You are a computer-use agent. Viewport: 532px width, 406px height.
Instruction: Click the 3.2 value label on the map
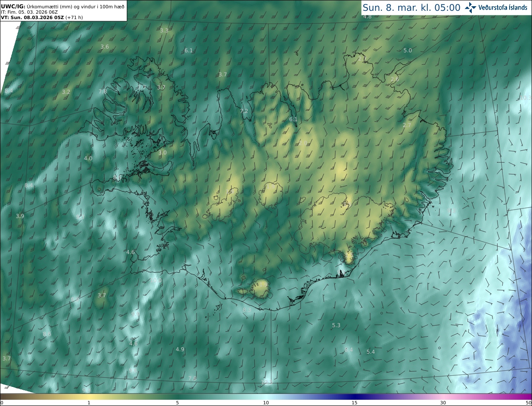click(x=66, y=92)
